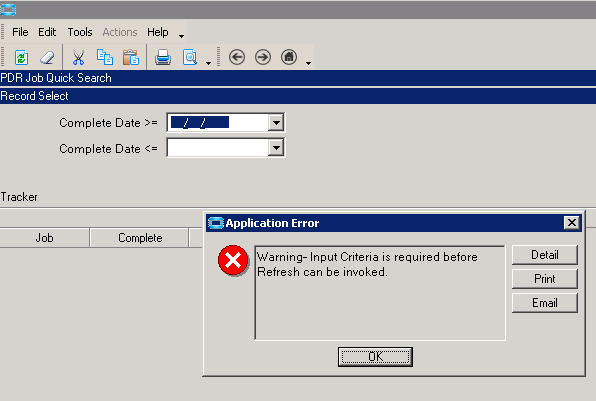Click the Home toolbar icon
The width and height of the screenshot is (596, 401).
pyautogui.click(x=289, y=57)
